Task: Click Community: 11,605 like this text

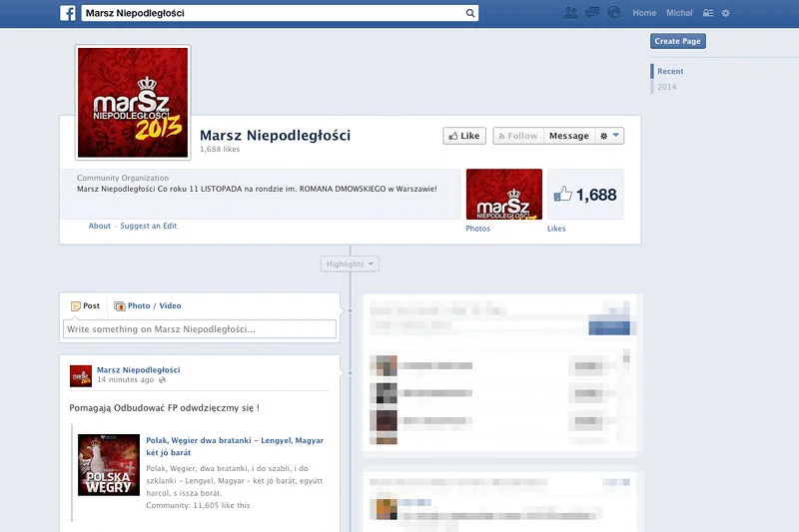Action: pos(198,505)
